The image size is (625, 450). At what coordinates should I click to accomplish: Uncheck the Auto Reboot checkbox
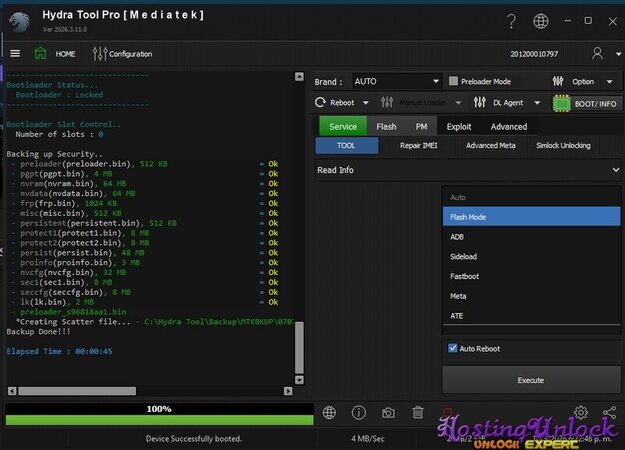pyautogui.click(x=453, y=349)
